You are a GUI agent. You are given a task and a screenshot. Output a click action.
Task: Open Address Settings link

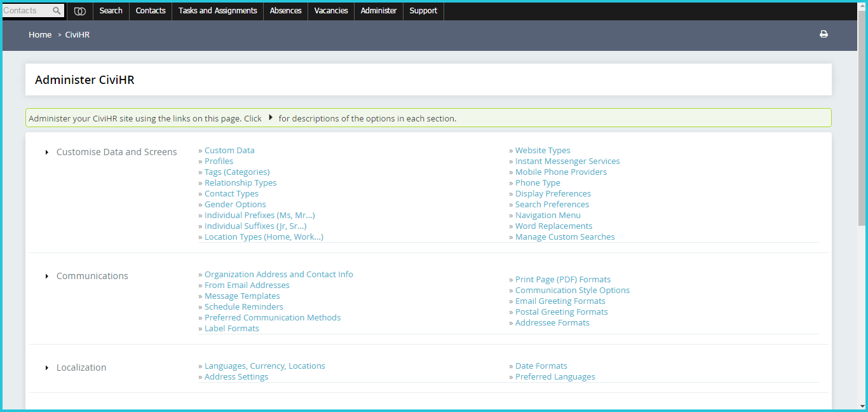point(236,377)
